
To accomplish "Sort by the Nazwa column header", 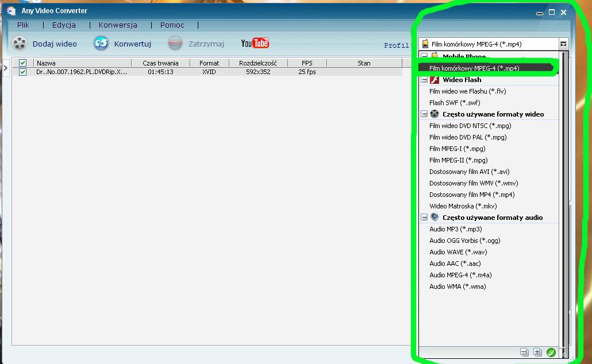I will (x=82, y=63).
